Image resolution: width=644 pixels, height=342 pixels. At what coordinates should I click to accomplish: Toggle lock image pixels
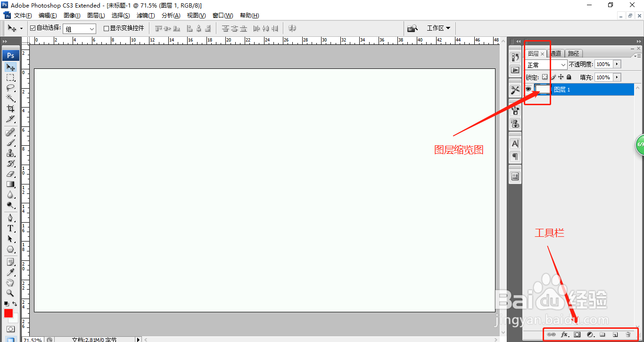click(553, 77)
